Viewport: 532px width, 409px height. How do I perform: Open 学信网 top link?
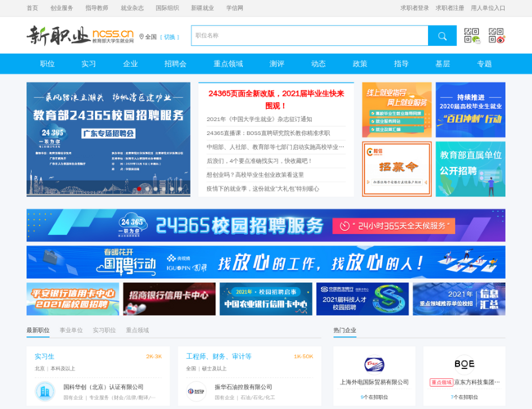point(235,8)
